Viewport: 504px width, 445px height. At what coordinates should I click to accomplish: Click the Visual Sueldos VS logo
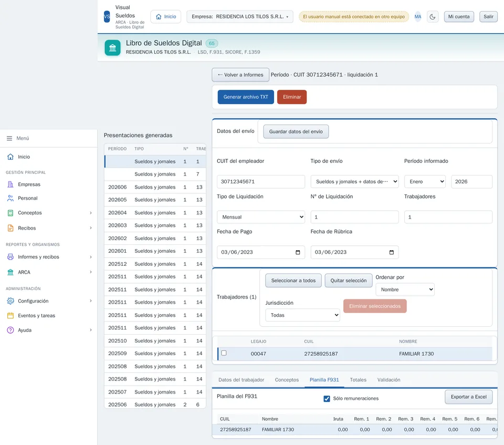pyautogui.click(x=107, y=17)
